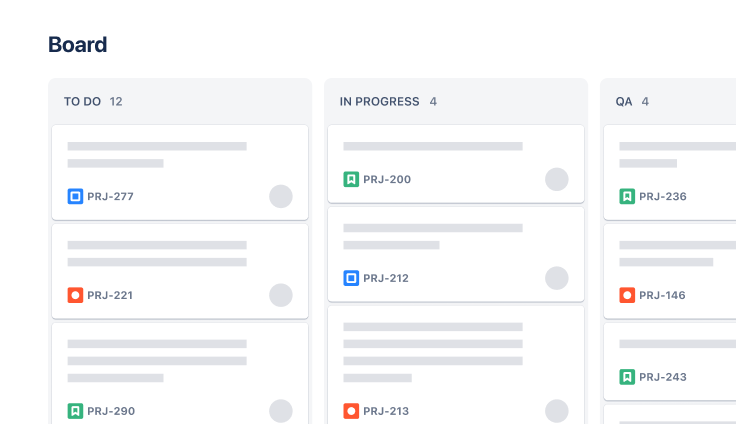Click the blue task icon beside PRJ-277

[75, 196]
